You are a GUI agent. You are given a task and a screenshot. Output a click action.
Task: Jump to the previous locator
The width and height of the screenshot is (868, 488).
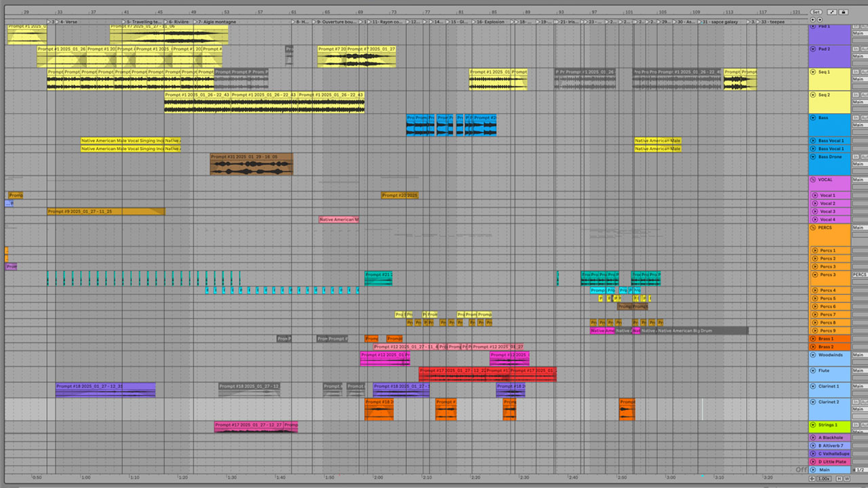[x=813, y=20]
